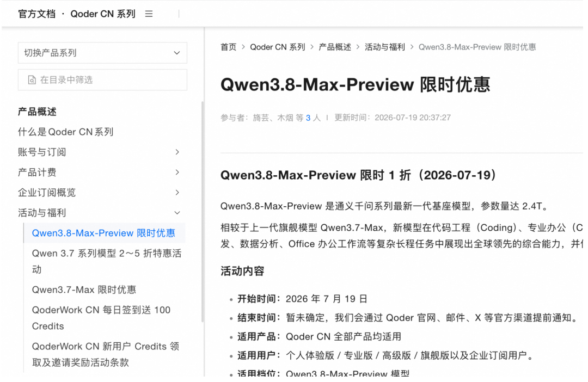Click the search filter icon in directory box
588x382 pixels.
click(32, 80)
